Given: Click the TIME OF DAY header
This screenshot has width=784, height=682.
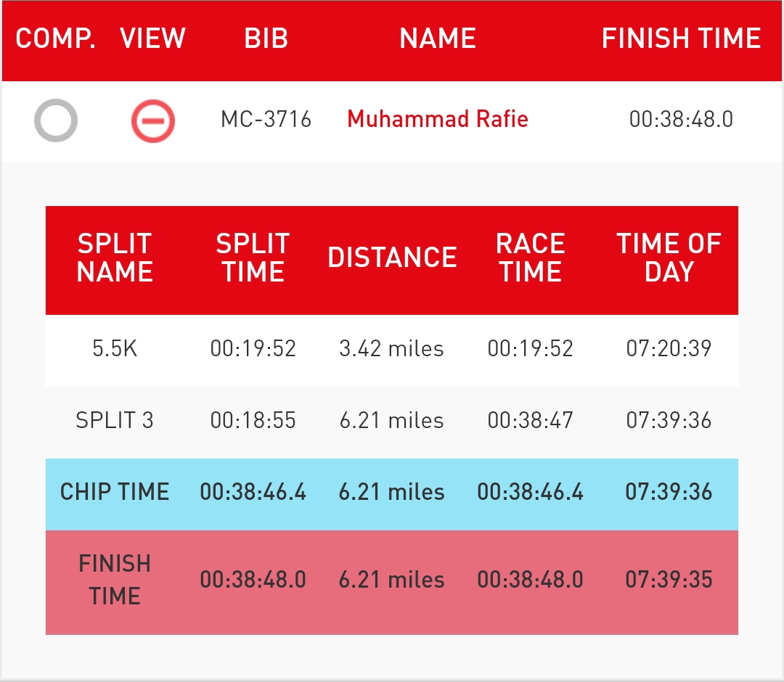Looking at the screenshot, I should (669, 258).
